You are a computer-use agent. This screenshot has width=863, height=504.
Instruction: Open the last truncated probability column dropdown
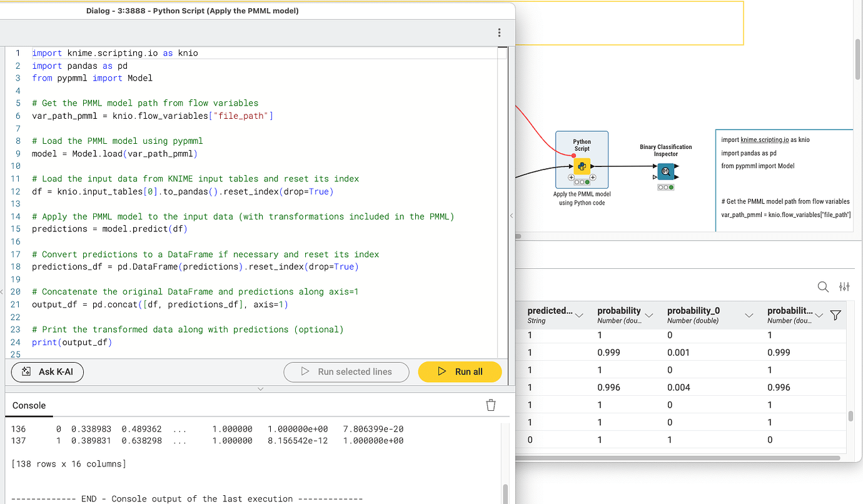[x=819, y=315]
